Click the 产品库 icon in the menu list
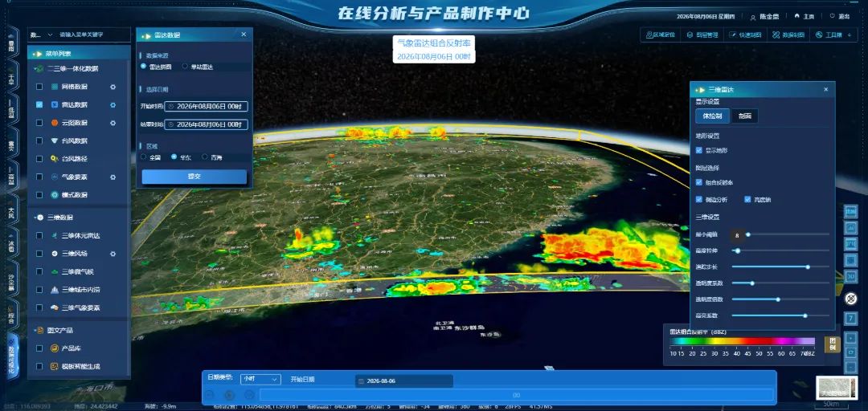Image resolution: width=868 pixels, height=411 pixels. click(x=55, y=348)
